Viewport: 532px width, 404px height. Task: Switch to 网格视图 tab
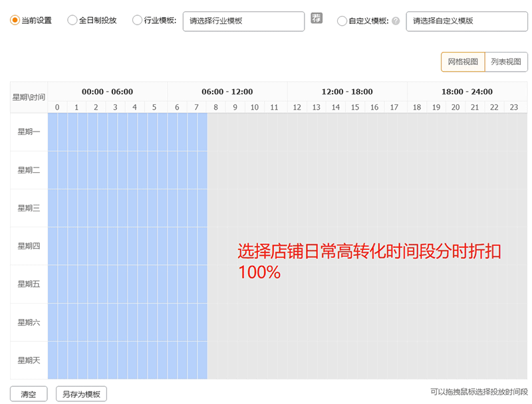click(463, 62)
